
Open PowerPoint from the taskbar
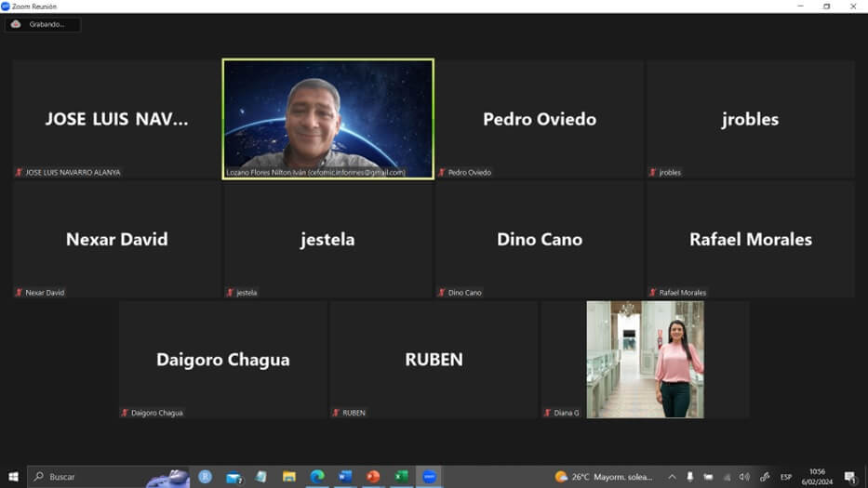click(x=373, y=477)
